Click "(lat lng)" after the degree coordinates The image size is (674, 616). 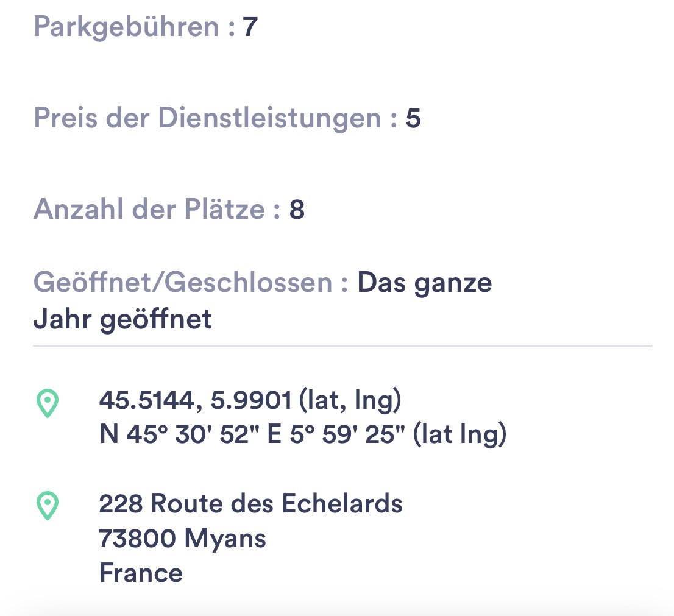(459, 435)
